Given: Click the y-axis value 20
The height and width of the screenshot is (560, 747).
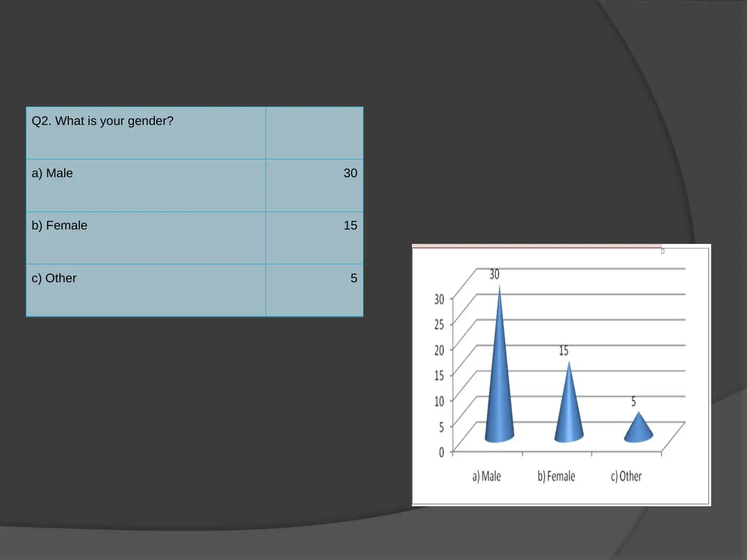Looking at the screenshot, I should point(439,350).
